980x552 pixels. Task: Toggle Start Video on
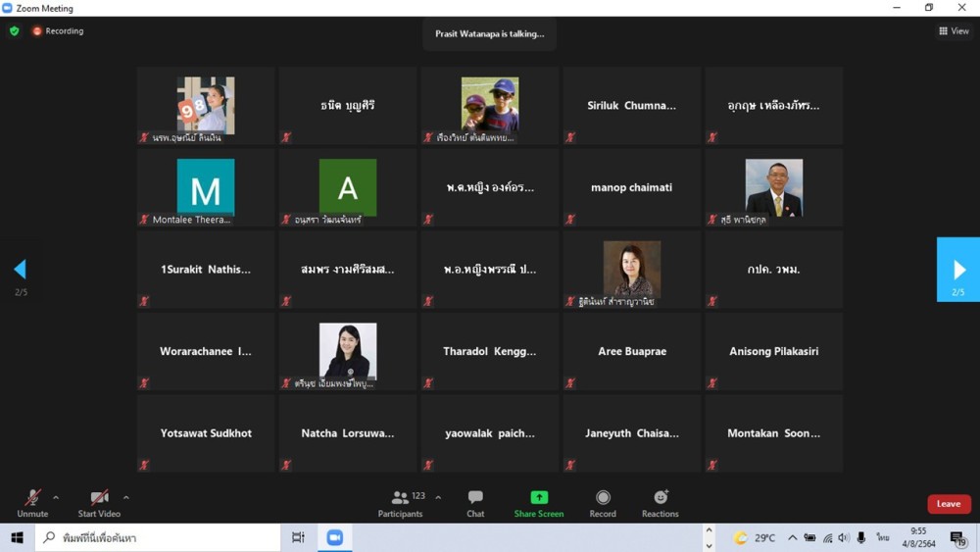tap(99, 503)
